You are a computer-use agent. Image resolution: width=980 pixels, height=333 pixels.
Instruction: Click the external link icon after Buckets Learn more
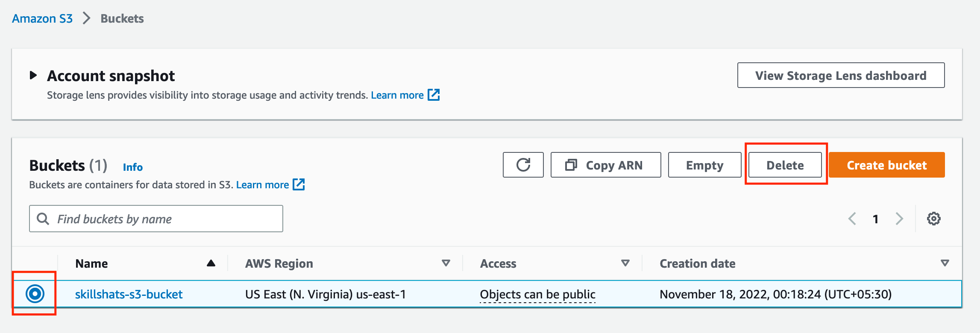coord(299,184)
